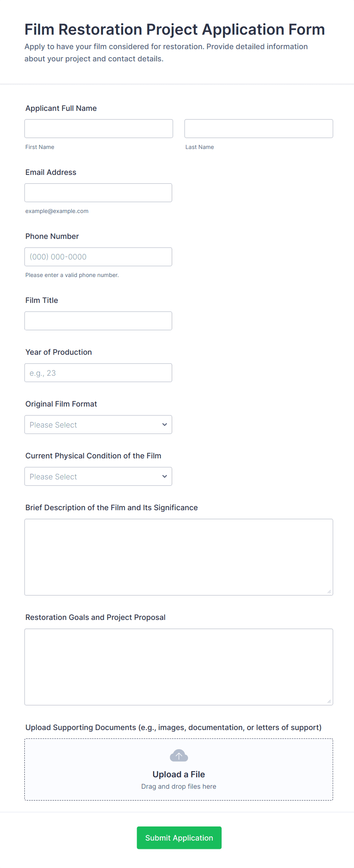Submit the application with the green button

click(179, 838)
